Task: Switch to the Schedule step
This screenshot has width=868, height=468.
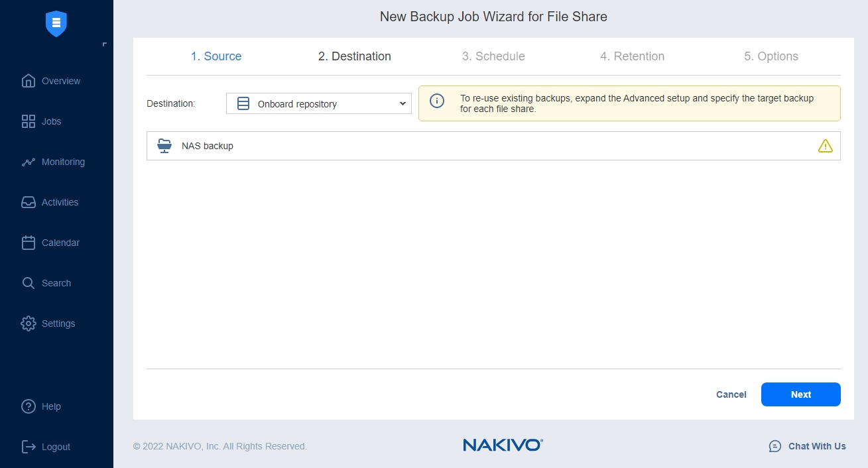Action: click(x=493, y=56)
